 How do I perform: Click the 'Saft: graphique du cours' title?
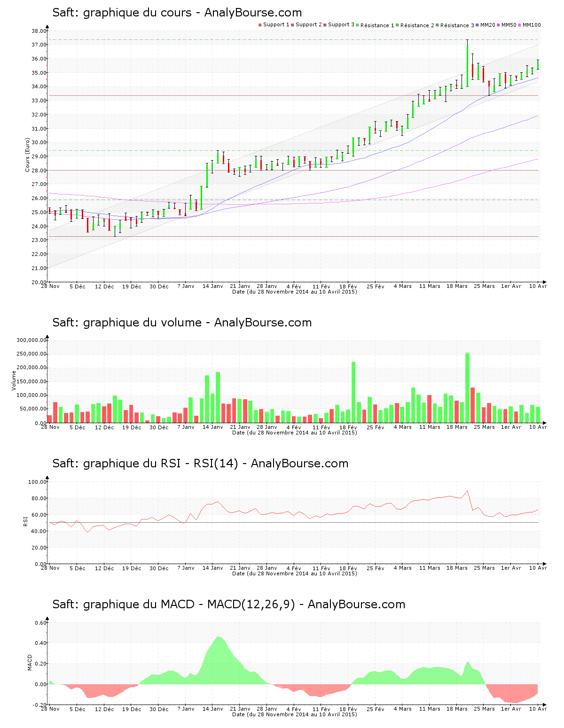177,13
